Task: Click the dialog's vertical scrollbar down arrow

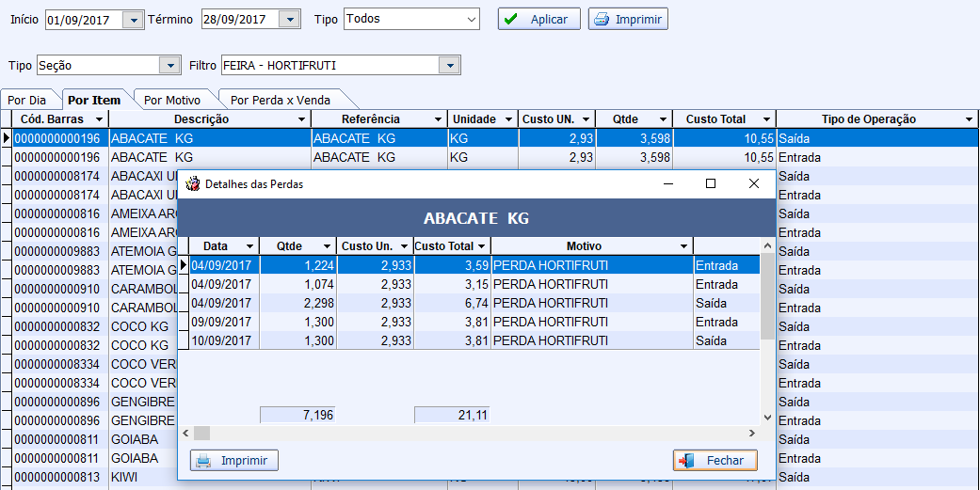Action: tap(767, 417)
